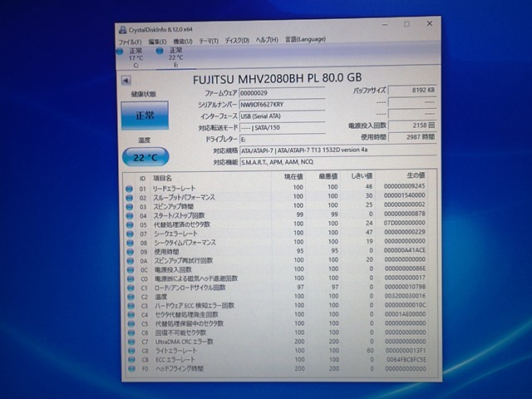Click the transfer mode field SATA/150
The image size is (532, 399).
282,127
